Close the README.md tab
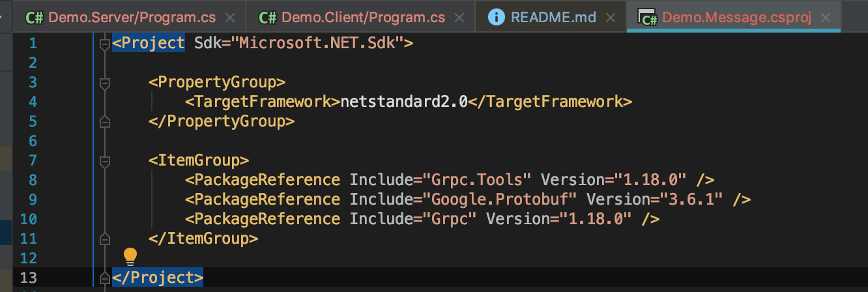 pyautogui.click(x=609, y=18)
